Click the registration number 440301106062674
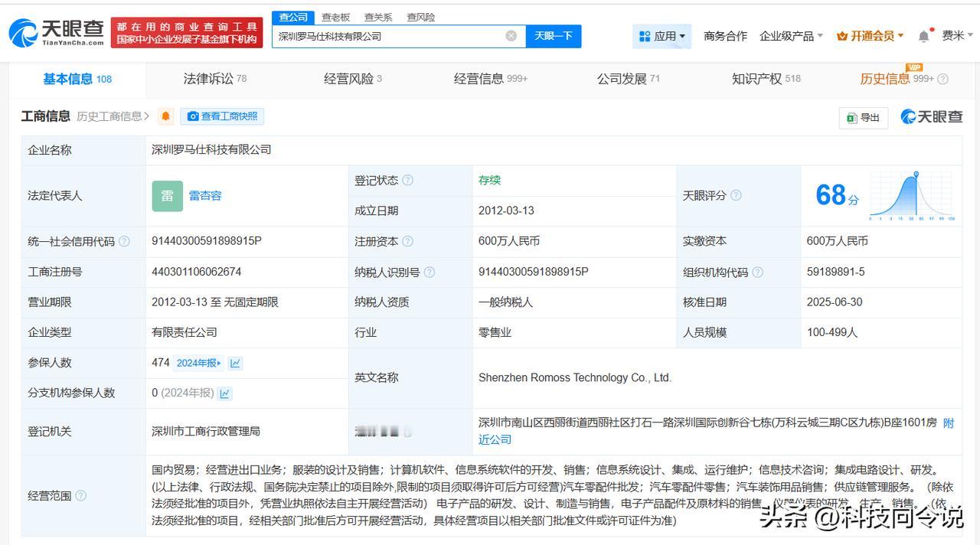This screenshot has height=545, width=980. pyautogui.click(x=197, y=272)
